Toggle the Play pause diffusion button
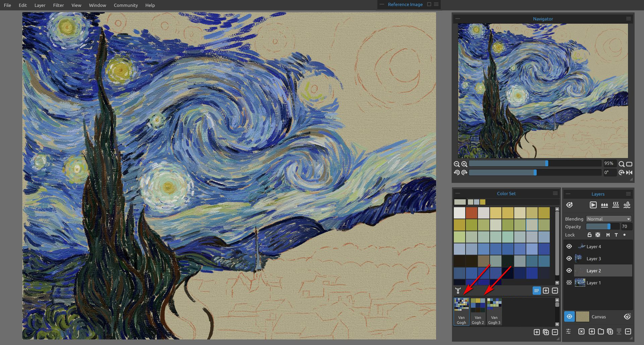Image resolution: width=644 pixels, height=345 pixels. coord(593,205)
